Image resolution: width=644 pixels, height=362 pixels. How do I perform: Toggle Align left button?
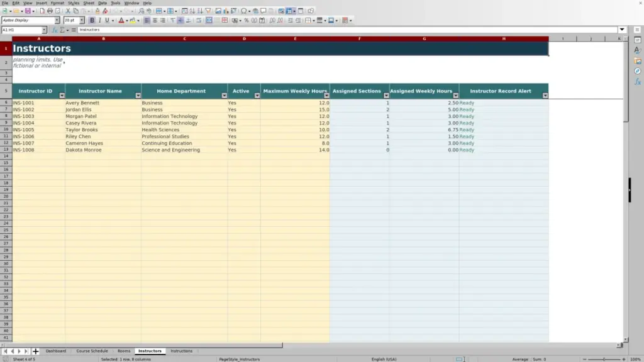point(147,20)
